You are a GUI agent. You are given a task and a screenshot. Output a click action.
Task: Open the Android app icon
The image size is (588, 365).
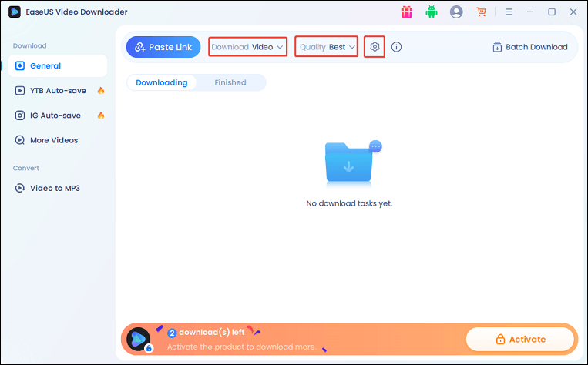pyautogui.click(x=432, y=12)
